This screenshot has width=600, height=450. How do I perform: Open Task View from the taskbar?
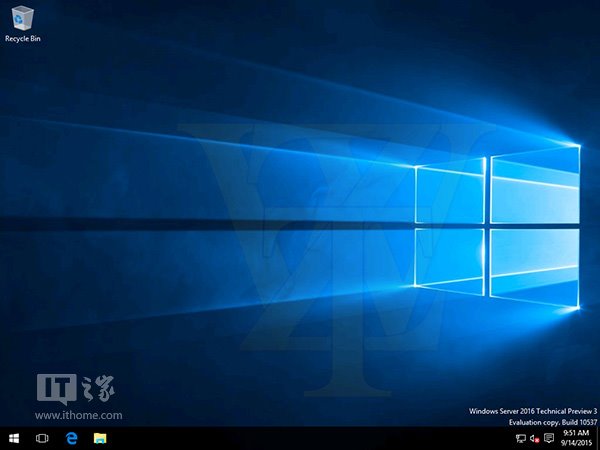[x=42, y=438]
